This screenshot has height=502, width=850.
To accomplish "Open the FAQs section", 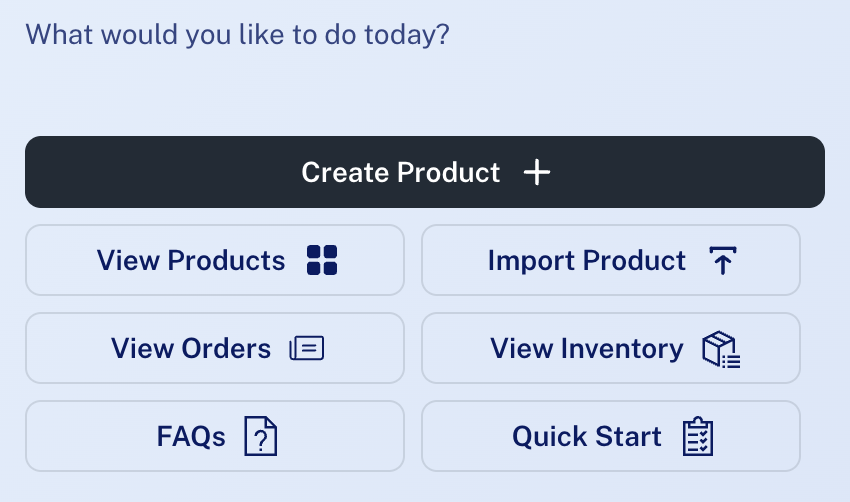I will click(215, 436).
